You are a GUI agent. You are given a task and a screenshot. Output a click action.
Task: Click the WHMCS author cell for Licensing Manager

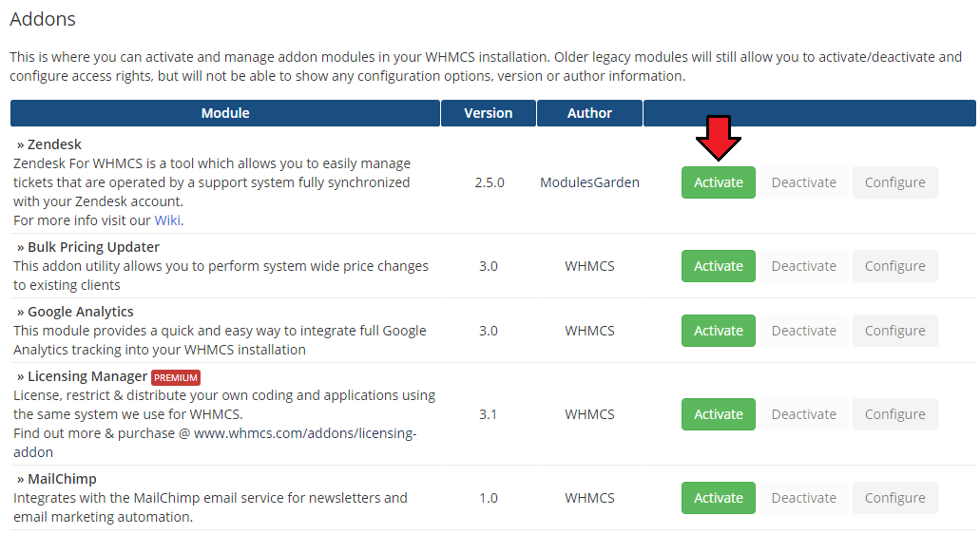(x=589, y=414)
